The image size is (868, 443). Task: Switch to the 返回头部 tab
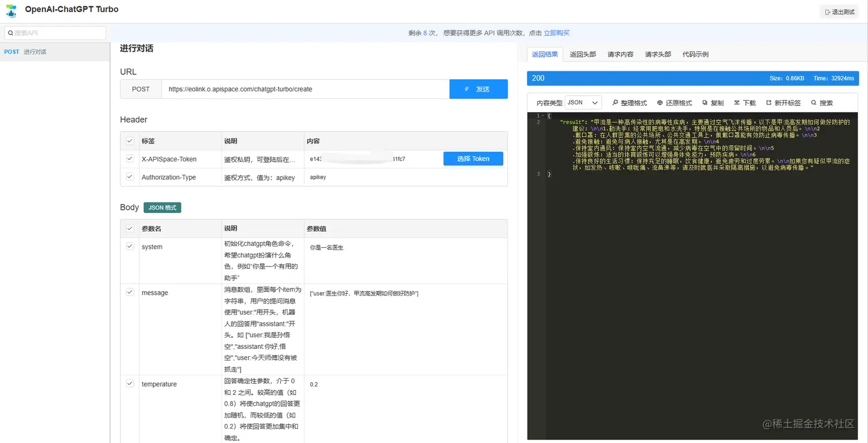583,55
